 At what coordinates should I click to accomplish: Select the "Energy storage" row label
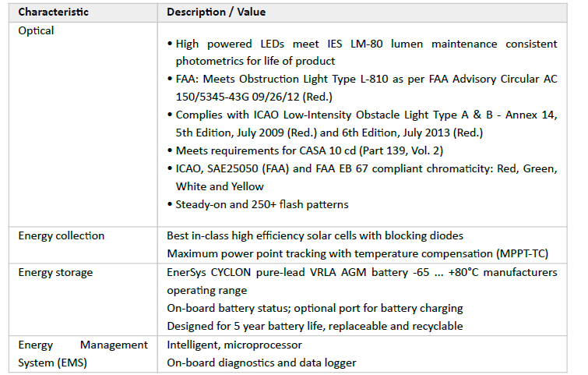(55, 271)
